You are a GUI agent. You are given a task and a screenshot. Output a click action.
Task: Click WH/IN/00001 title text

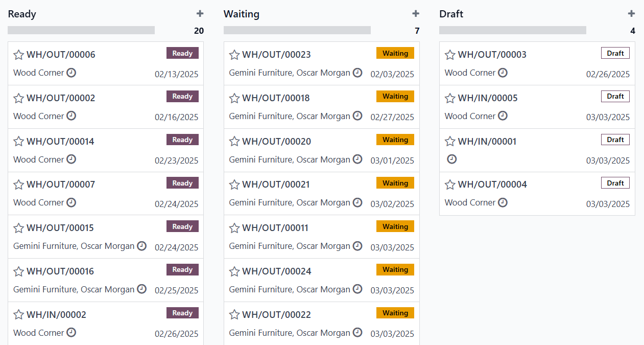click(x=487, y=142)
